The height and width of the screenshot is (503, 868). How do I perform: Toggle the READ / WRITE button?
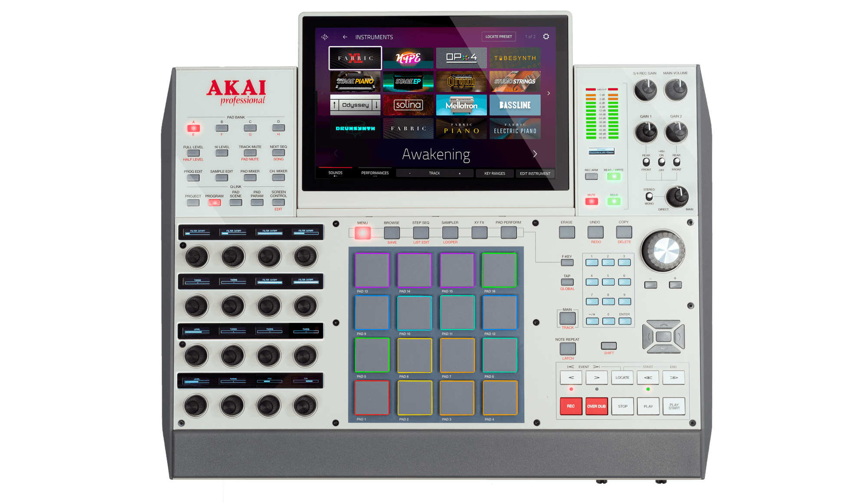pos(614,176)
